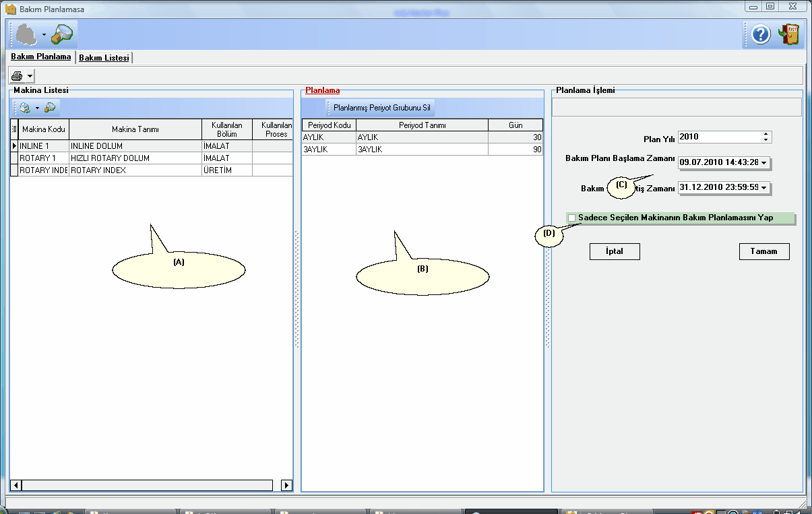Select INLINE 1 machine code cell
Screen dimensions: 812x514
(x=43, y=146)
